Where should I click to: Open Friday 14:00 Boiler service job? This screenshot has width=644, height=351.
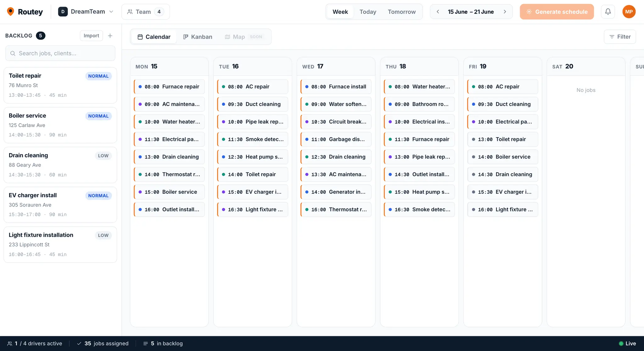coord(502,157)
